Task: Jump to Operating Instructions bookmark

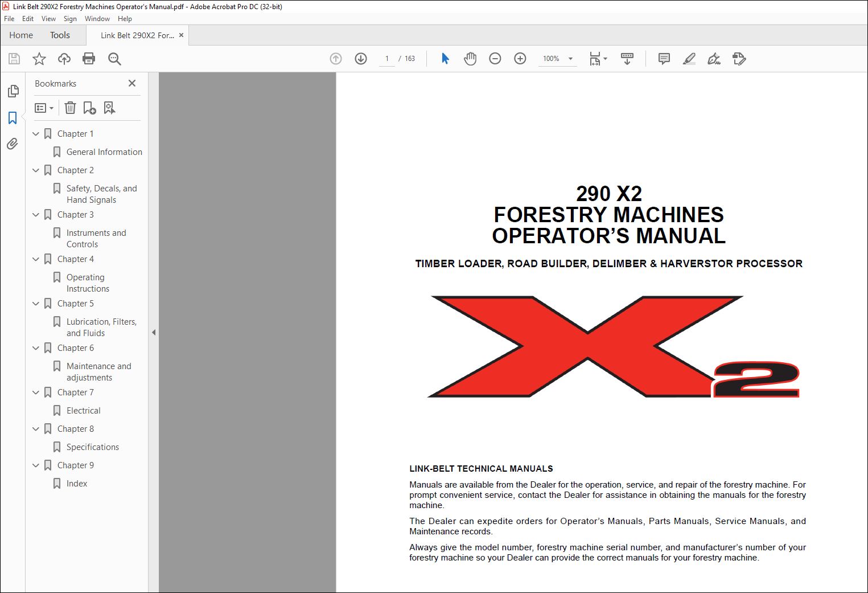Action: 88,283
